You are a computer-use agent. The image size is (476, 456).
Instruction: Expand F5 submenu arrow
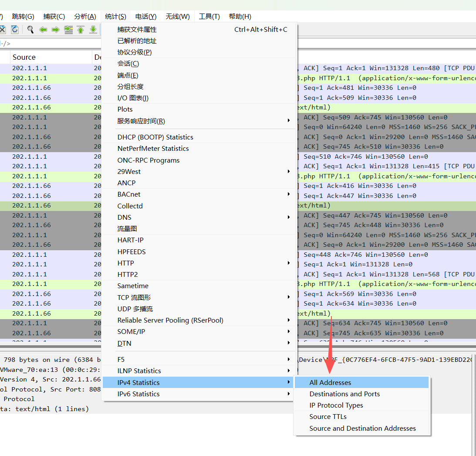(289, 360)
